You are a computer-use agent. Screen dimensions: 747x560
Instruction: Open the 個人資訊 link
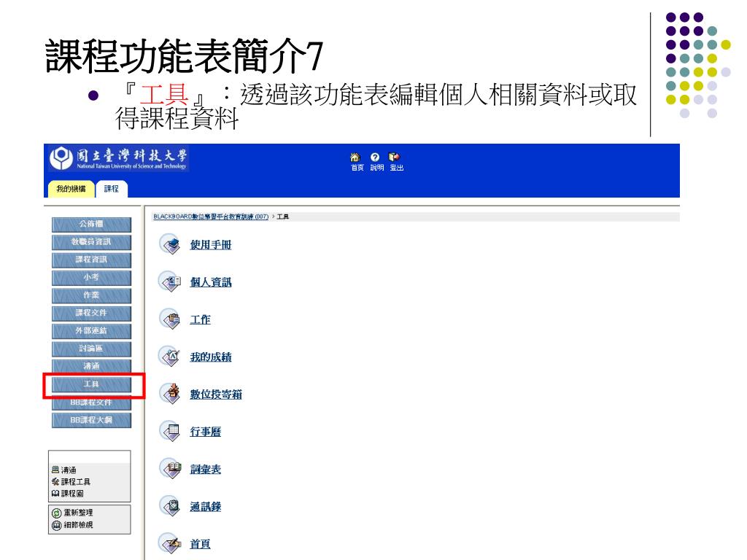click(211, 282)
